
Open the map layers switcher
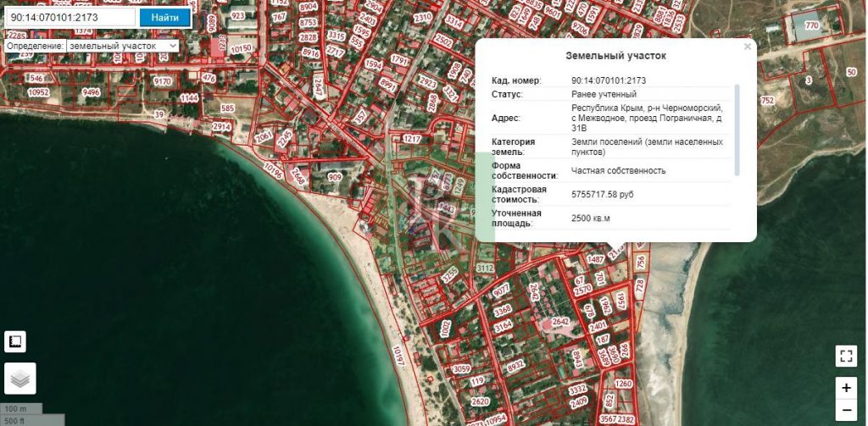pyautogui.click(x=19, y=379)
